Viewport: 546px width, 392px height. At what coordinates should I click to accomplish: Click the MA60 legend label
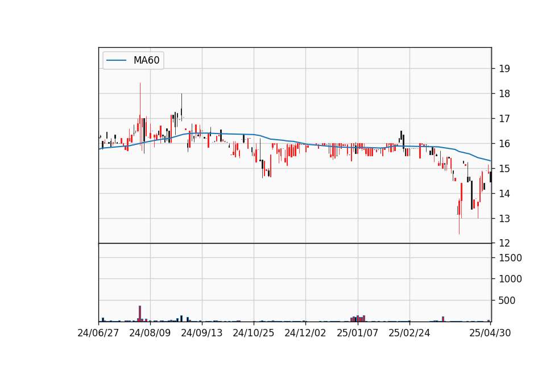tap(146, 60)
